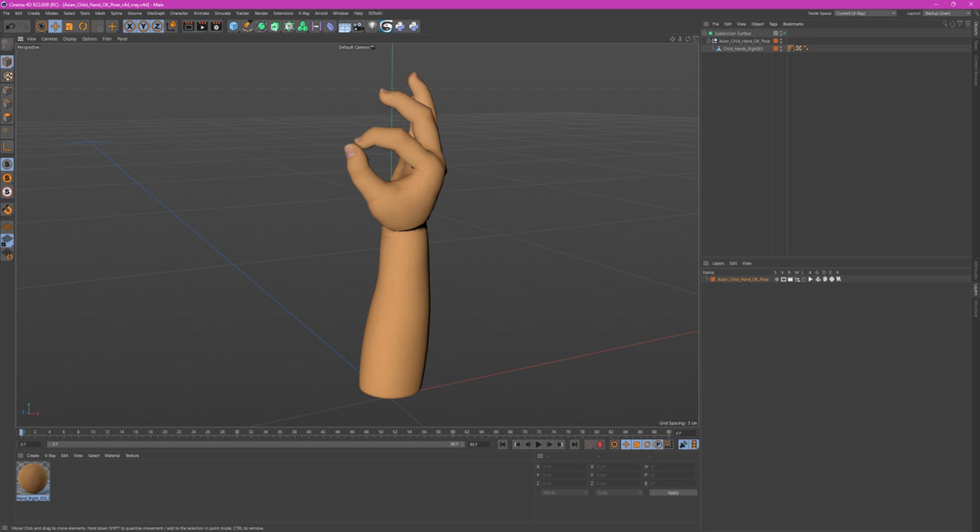Go to start of animation

(x=503, y=445)
